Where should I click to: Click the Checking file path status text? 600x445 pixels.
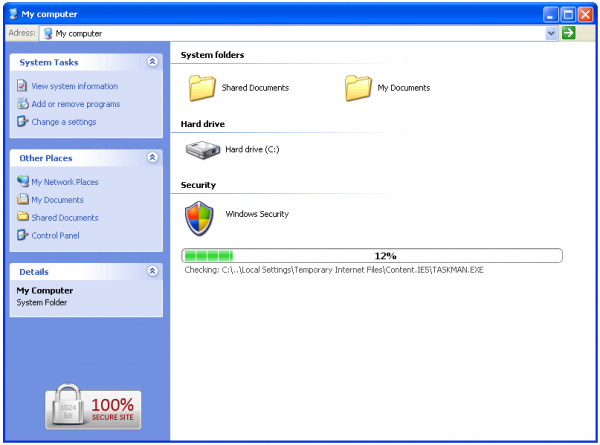coord(334,270)
